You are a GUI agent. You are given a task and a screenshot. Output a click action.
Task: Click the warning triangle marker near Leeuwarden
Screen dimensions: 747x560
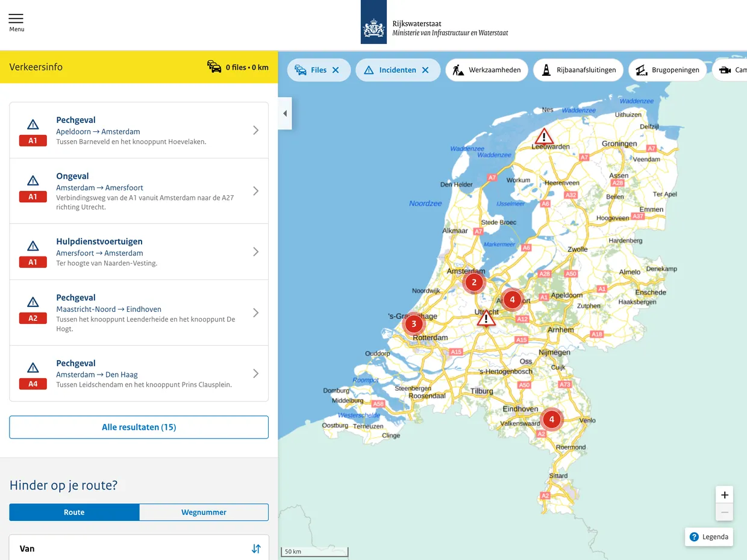[x=544, y=136]
